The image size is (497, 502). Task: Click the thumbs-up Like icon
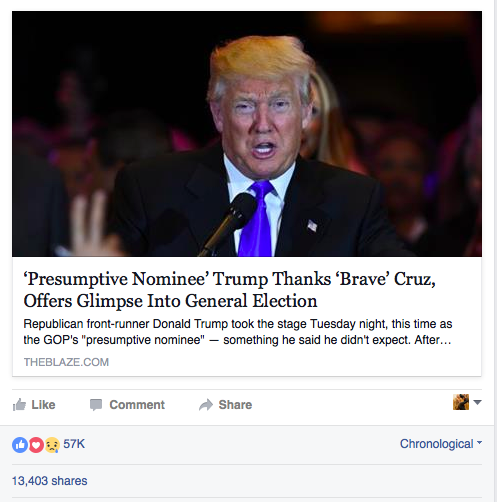point(19,405)
